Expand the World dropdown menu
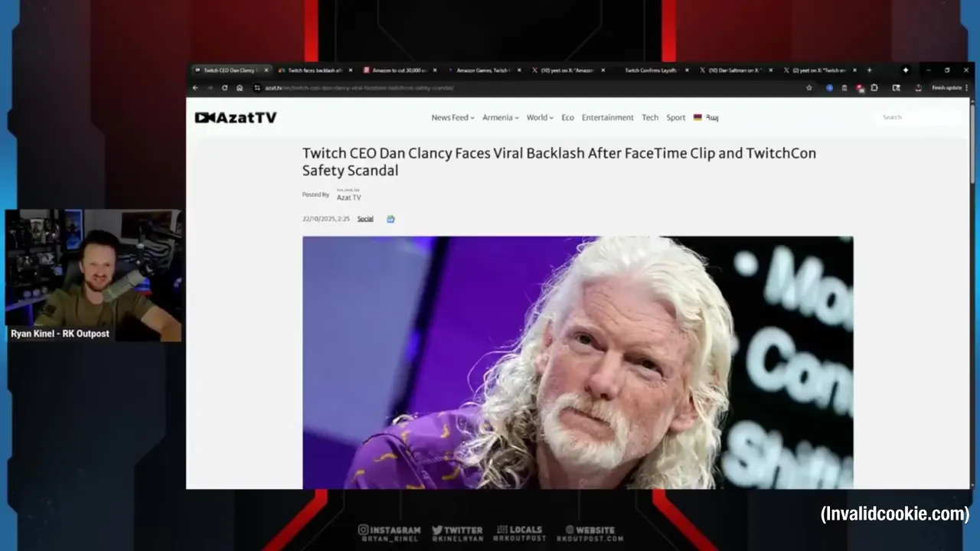Image resolution: width=980 pixels, height=551 pixels. point(540,118)
